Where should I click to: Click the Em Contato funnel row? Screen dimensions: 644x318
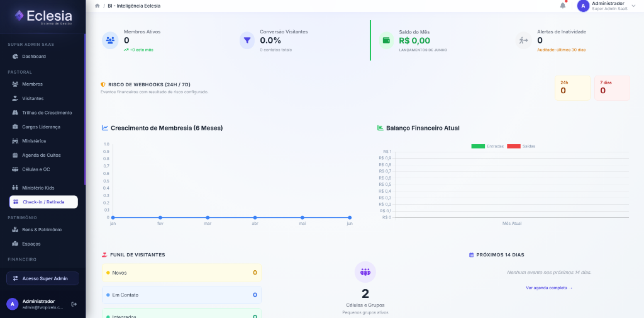pos(182,295)
